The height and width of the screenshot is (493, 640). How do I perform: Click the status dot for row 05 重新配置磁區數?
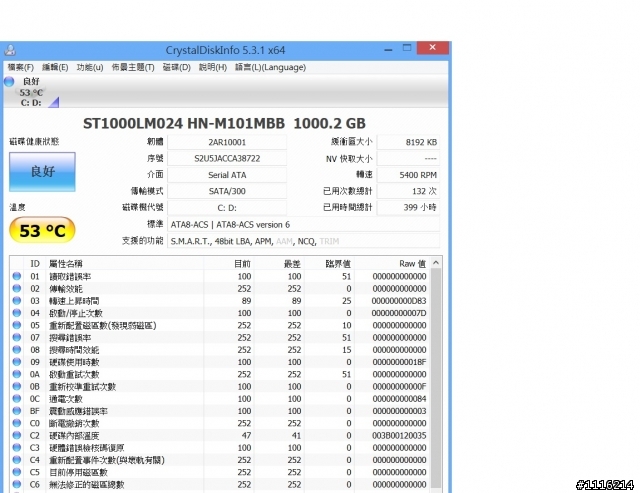coord(17,325)
